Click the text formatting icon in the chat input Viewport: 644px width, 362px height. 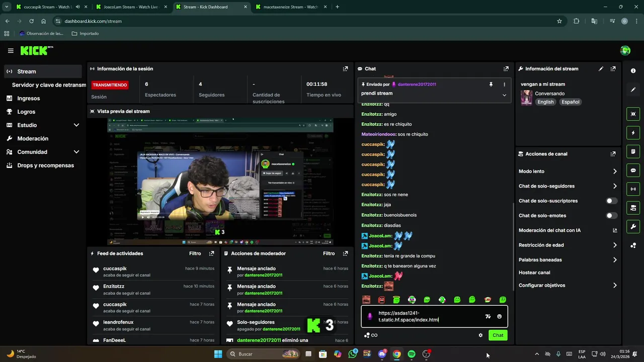(488, 316)
